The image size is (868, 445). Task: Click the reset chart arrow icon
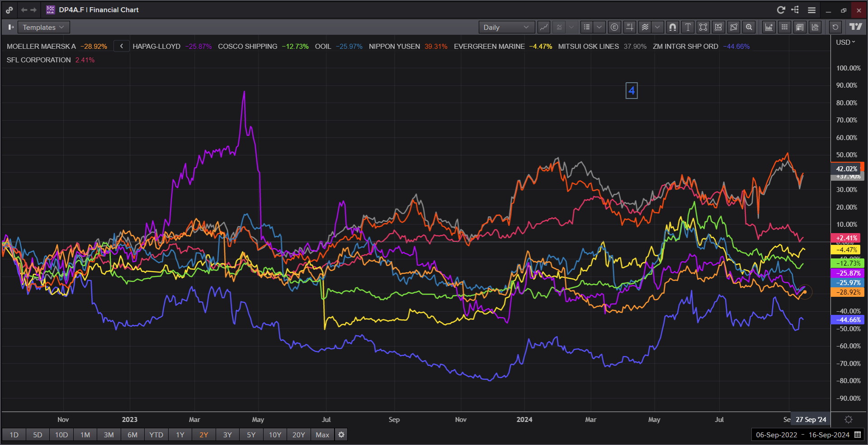(835, 27)
